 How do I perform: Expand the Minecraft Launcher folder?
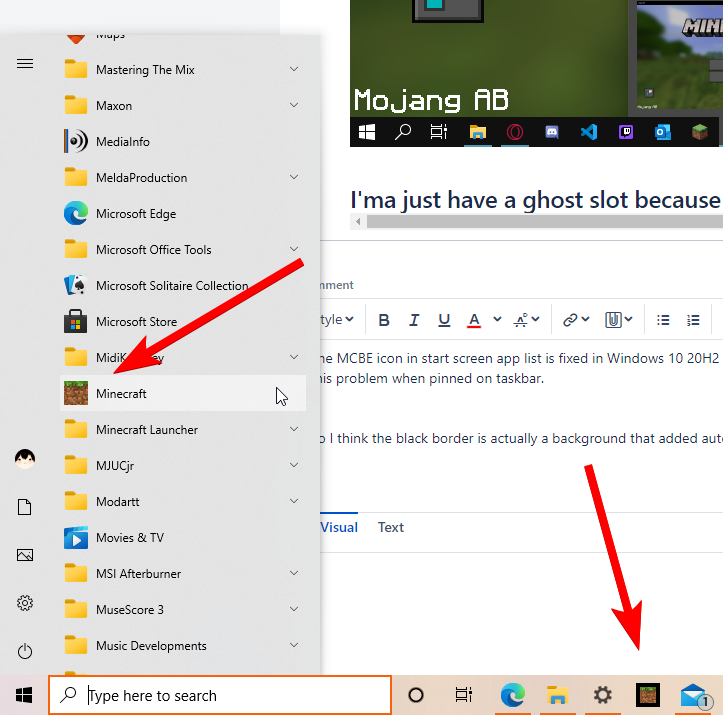click(294, 430)
